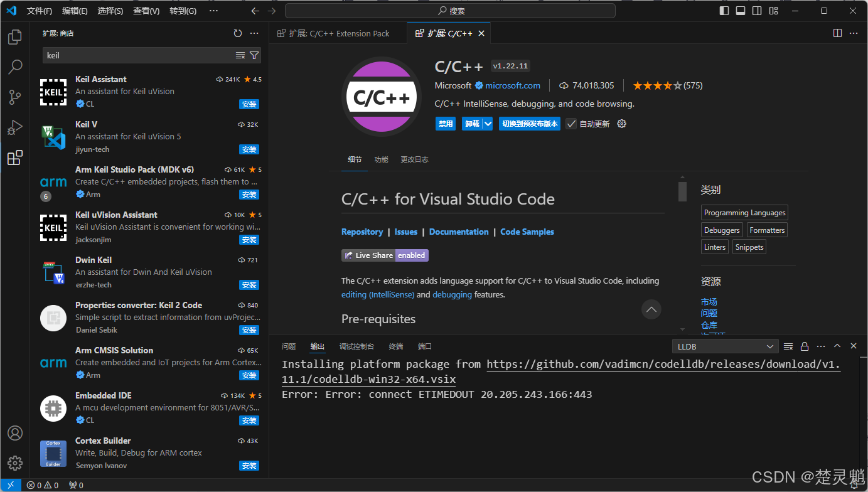
Task: Install the Embedded IDE extension
Action: (x=249, y=420)
